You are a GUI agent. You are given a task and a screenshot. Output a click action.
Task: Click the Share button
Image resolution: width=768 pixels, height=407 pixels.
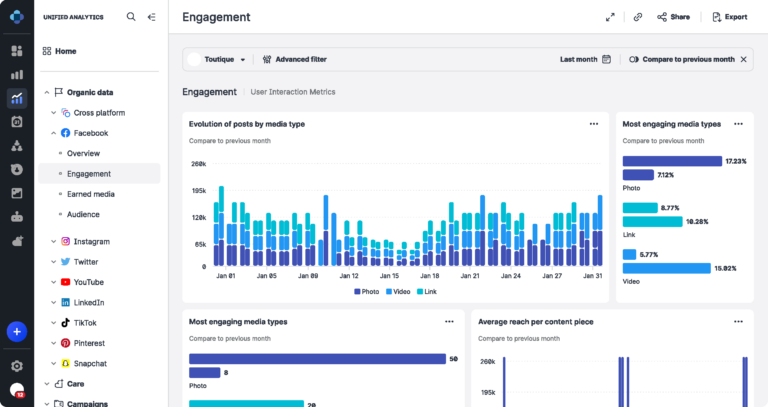coord(673,17)
